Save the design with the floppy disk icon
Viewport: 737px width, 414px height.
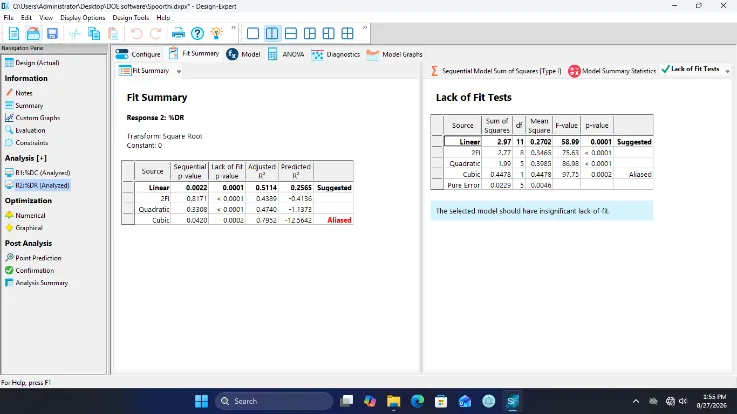click(x=52, y=33)
